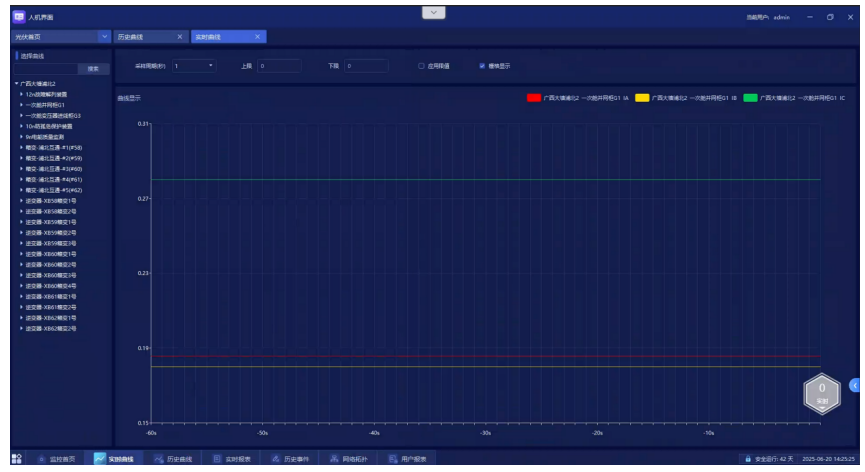
Task: Select 逆变器-XB62箱变1号 tree row
Action: (x=51, y=318)
